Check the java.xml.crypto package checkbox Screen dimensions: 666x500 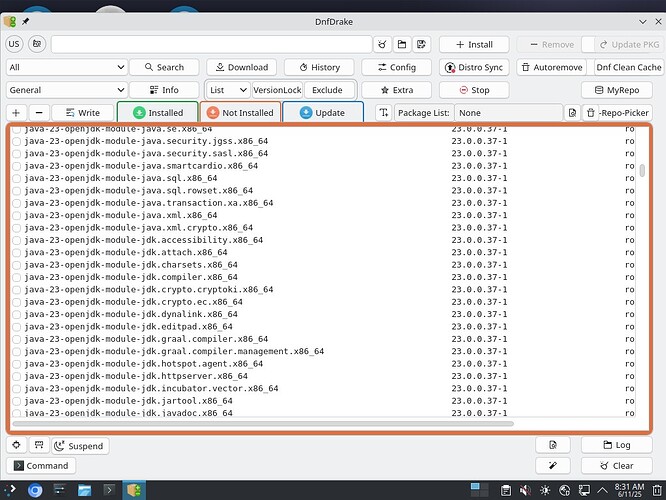tap(17, 228)
